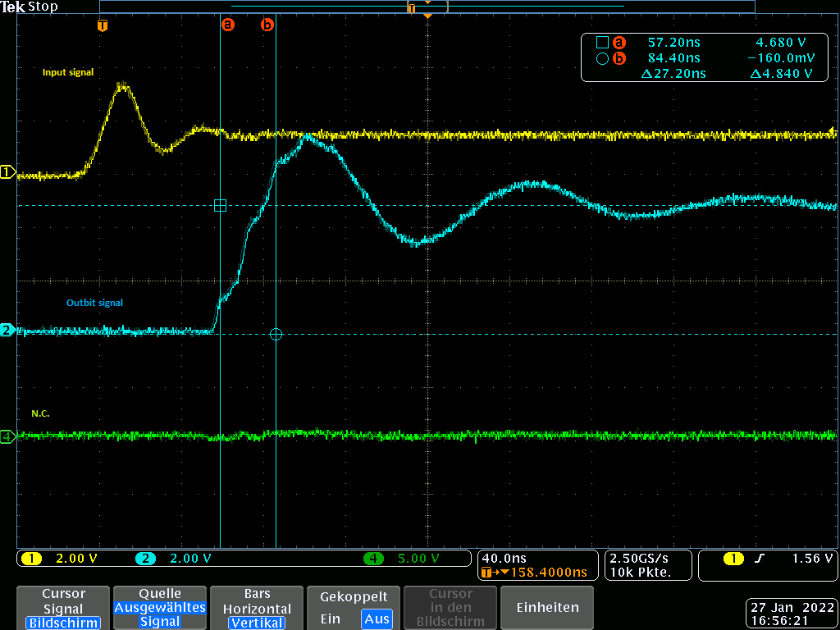Screen dimensions: 840x630
Task: Choose Vertikal bars option
Action: point(257,623)
